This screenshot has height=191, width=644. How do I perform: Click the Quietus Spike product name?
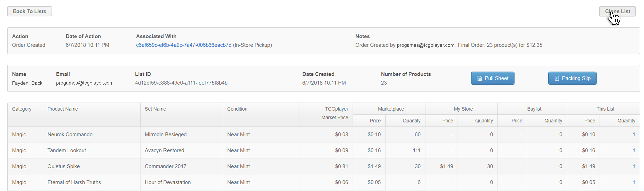tap(64, 167)
